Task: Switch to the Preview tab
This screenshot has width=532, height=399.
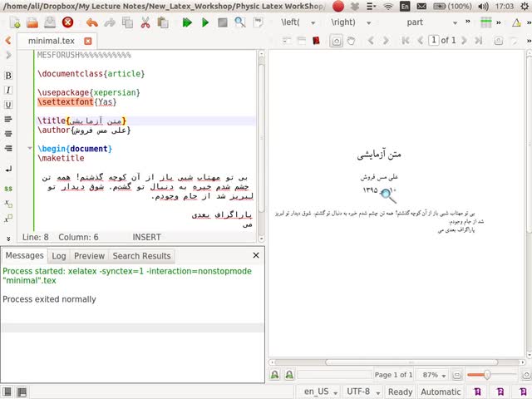Action: pos(89,256)
